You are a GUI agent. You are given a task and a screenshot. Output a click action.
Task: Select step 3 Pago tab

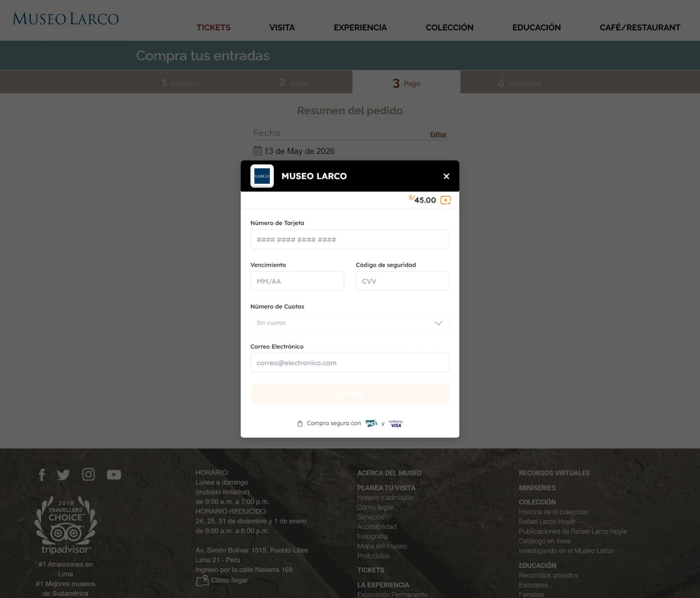[x=406, y=83]
